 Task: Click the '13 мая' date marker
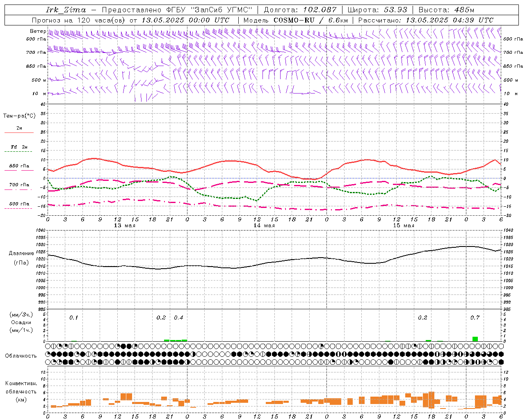125,226
